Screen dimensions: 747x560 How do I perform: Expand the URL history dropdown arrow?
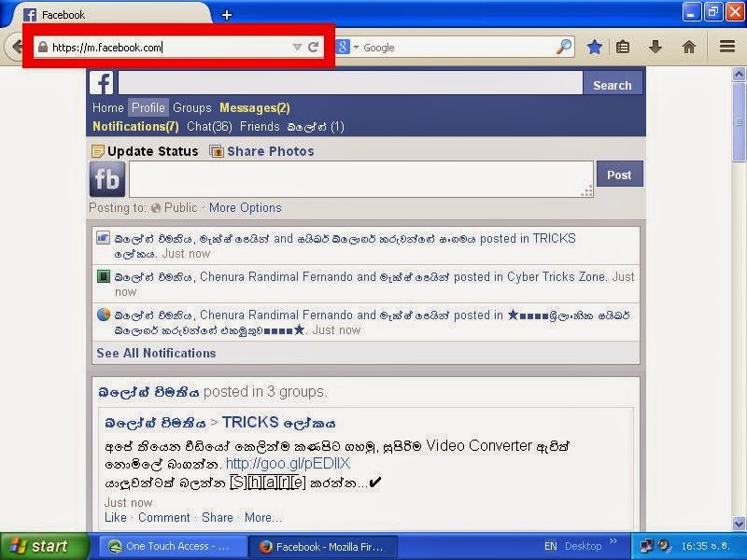[x=297, y=48]
